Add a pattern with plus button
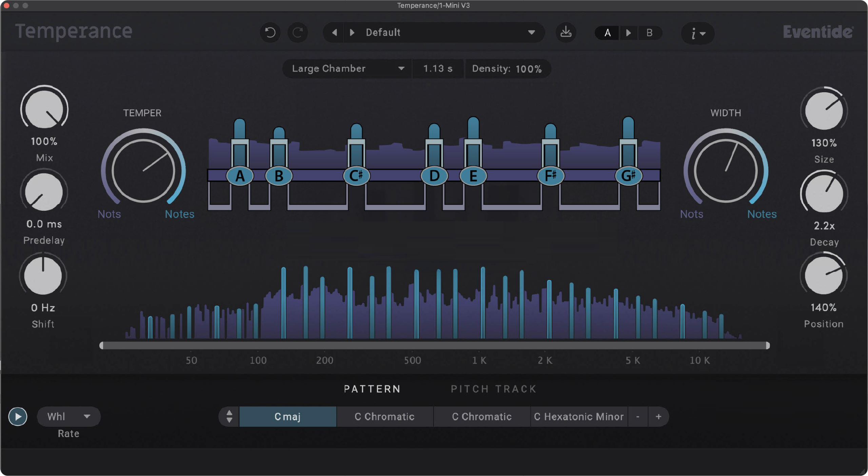868x476 pixels. click(658, 416)
